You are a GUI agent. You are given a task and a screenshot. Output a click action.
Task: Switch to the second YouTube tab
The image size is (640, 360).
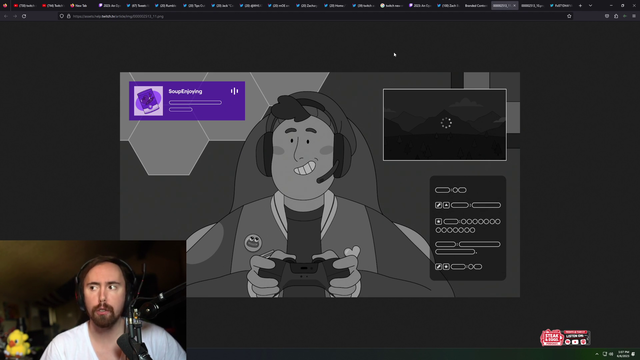tap(53, 6)
